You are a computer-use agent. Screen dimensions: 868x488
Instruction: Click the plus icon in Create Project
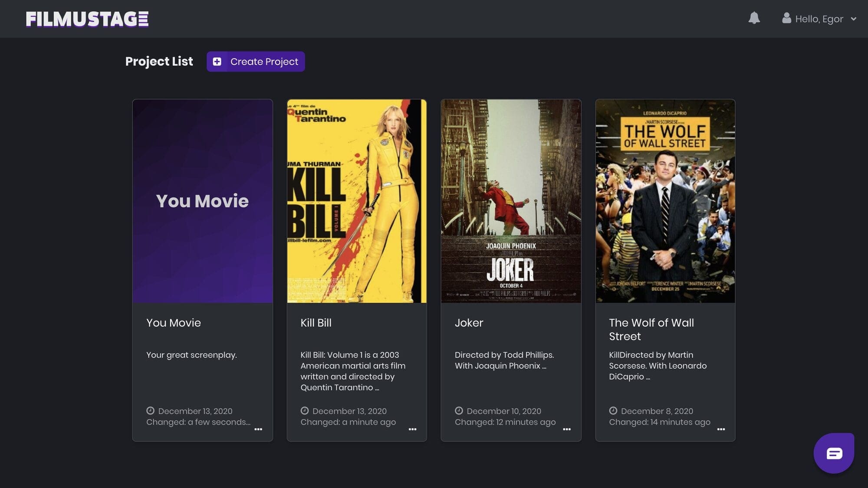click(x=217, y=62)
